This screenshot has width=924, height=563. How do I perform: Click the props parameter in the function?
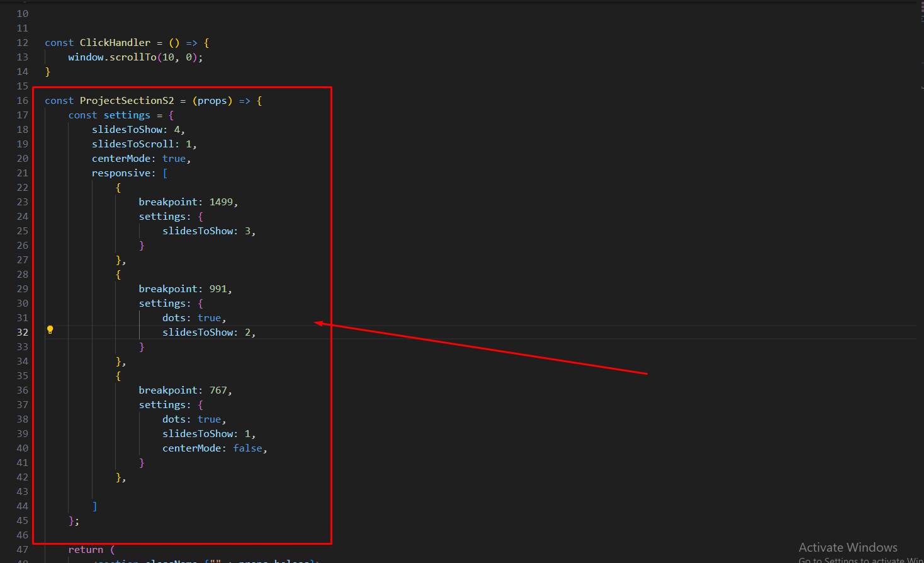tap(212, 101)
